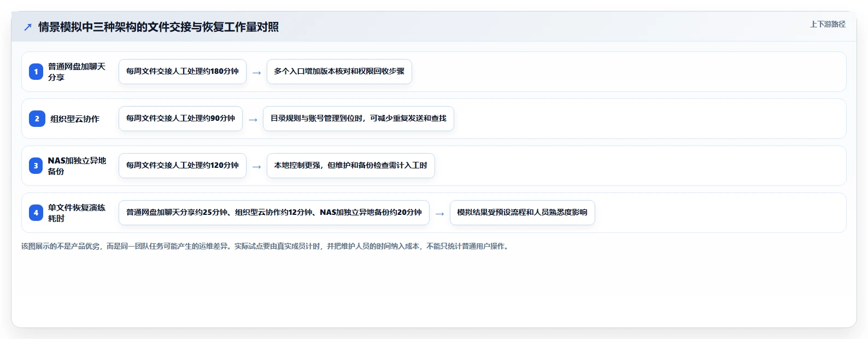This screenshot has width=868, height=339.
Task: Select the box 每周文件交接人工处理约90分钟
Action: [x=180, y=119]
